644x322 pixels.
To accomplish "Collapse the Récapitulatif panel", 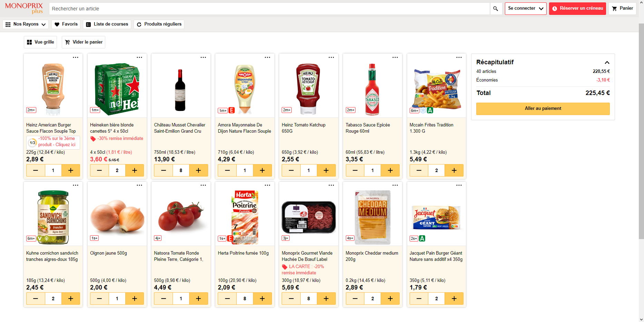I will coord(607,63).
